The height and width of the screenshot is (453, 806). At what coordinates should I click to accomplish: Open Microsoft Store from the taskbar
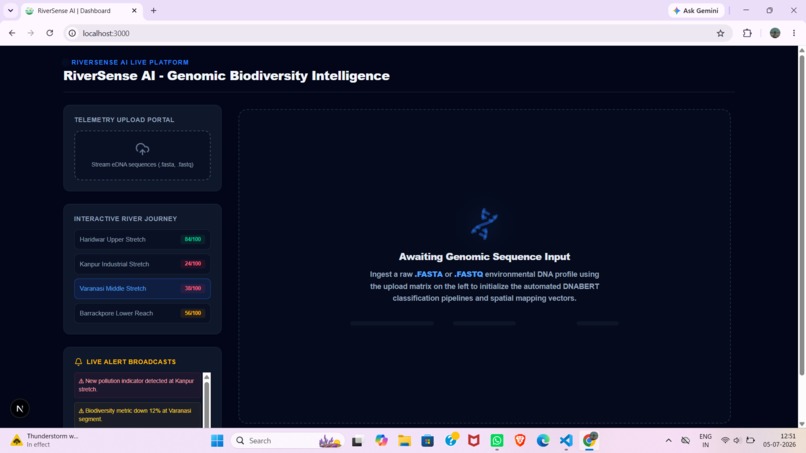(x=428, y=441)
